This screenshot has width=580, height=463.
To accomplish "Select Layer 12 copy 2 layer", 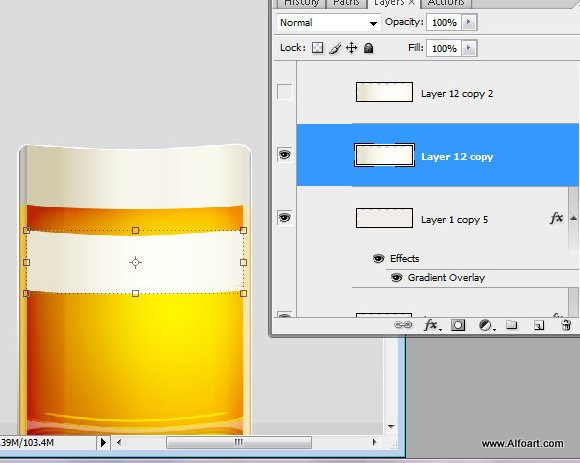I will point(438,92).
